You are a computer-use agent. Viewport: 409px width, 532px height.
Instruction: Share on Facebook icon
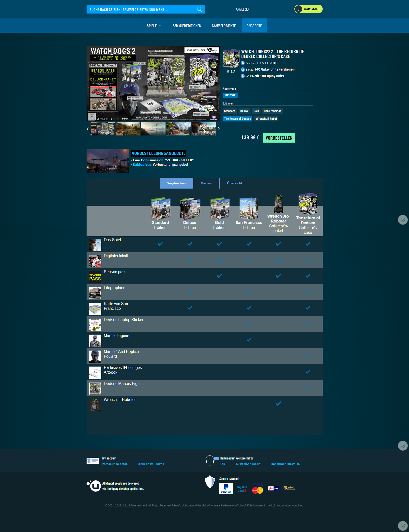click(x=228, y=72)
